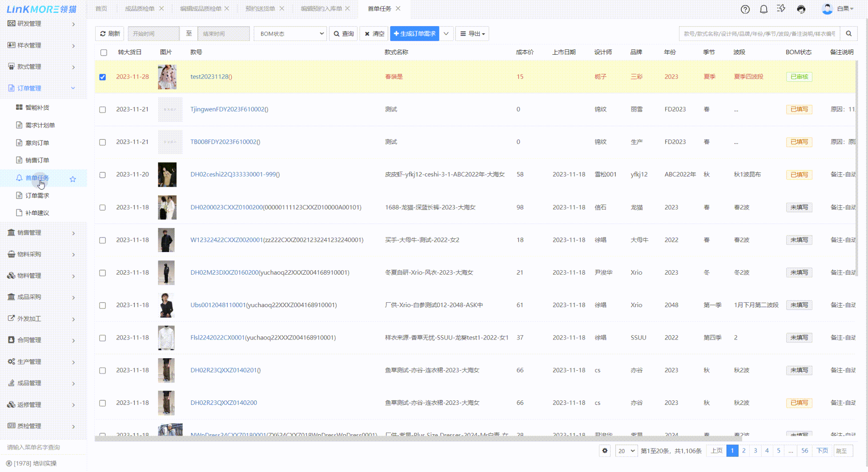Click the 生成订单需求 button

point(414,34)
